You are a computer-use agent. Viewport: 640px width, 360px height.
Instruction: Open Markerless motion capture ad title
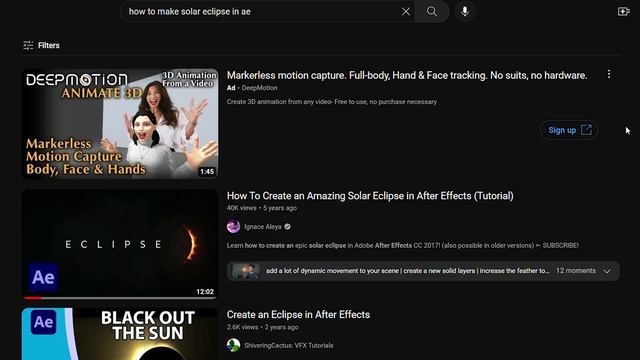[407, 76]
